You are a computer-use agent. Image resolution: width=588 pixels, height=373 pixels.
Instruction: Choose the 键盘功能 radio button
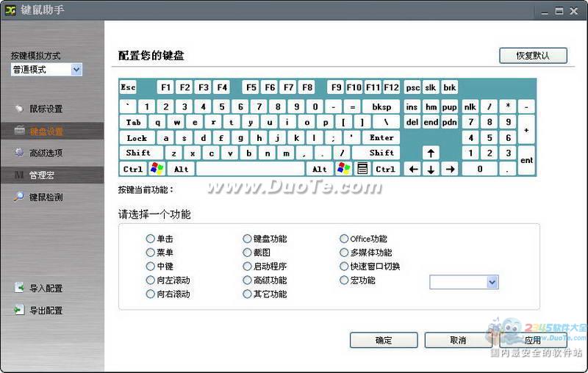click(x=247, y=239)
